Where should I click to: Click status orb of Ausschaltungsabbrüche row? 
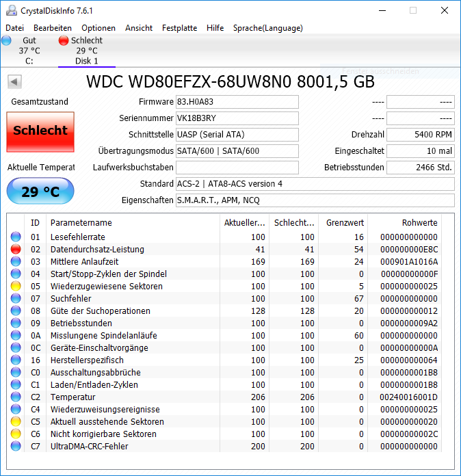tap(16, 372)
